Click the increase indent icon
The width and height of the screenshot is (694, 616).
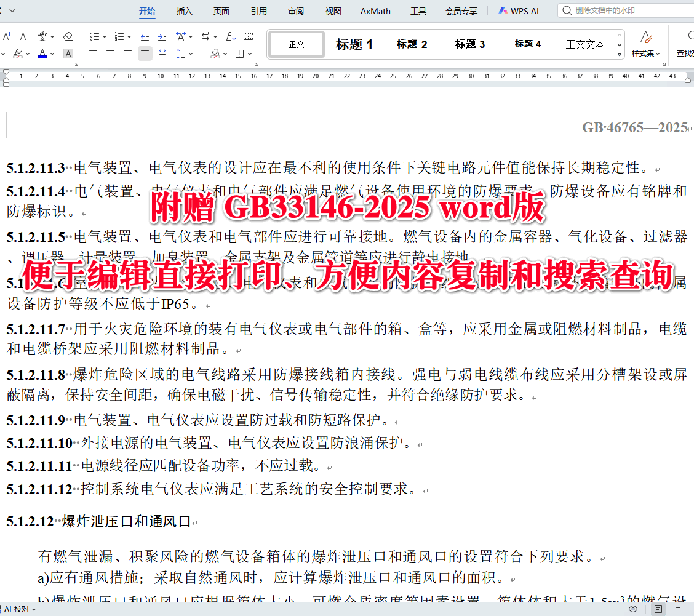(162, 36)
